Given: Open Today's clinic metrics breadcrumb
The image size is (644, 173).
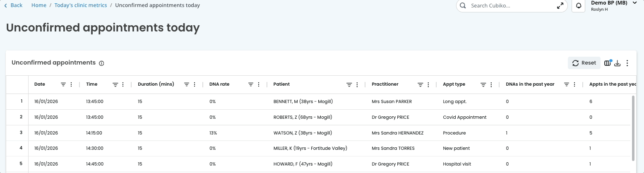Looking at the screenshot, I should point(81,5).
